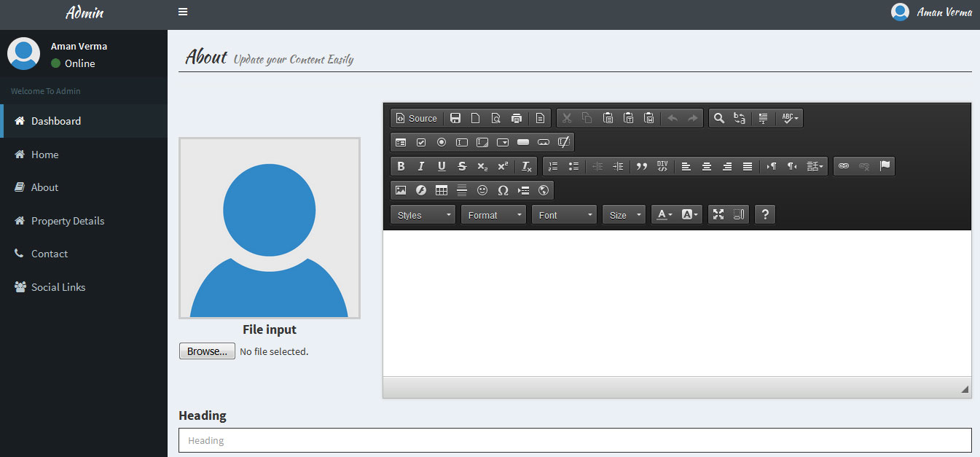Toggle italic formatting
Image resolution: width=980 pixels, height=457 pixels.
(421, 166)
